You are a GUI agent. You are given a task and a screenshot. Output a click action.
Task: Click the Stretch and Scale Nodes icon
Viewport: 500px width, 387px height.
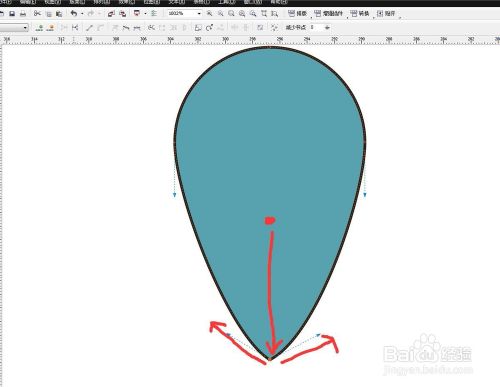click(x=198, y=28)
